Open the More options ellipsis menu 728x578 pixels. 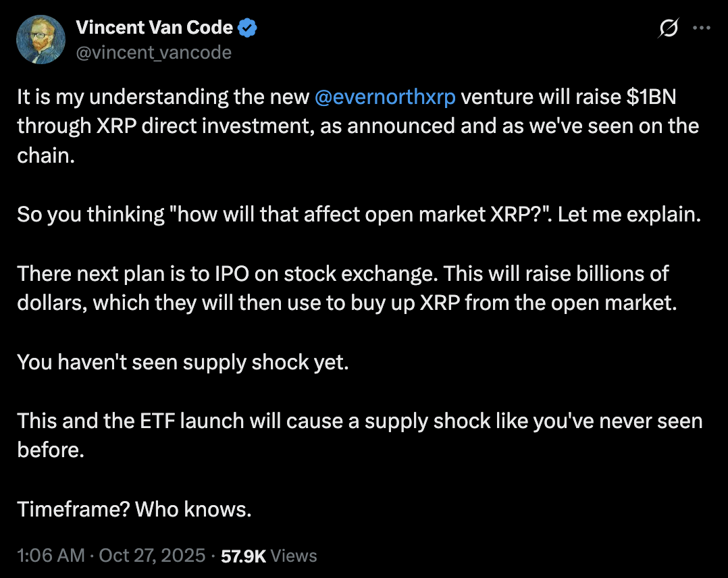[702, 29]
